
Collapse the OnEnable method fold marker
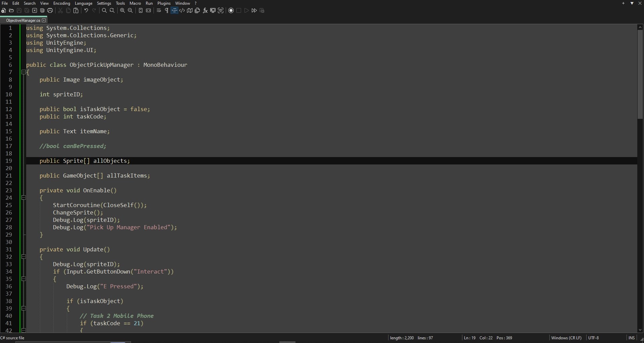click(23, 198)
